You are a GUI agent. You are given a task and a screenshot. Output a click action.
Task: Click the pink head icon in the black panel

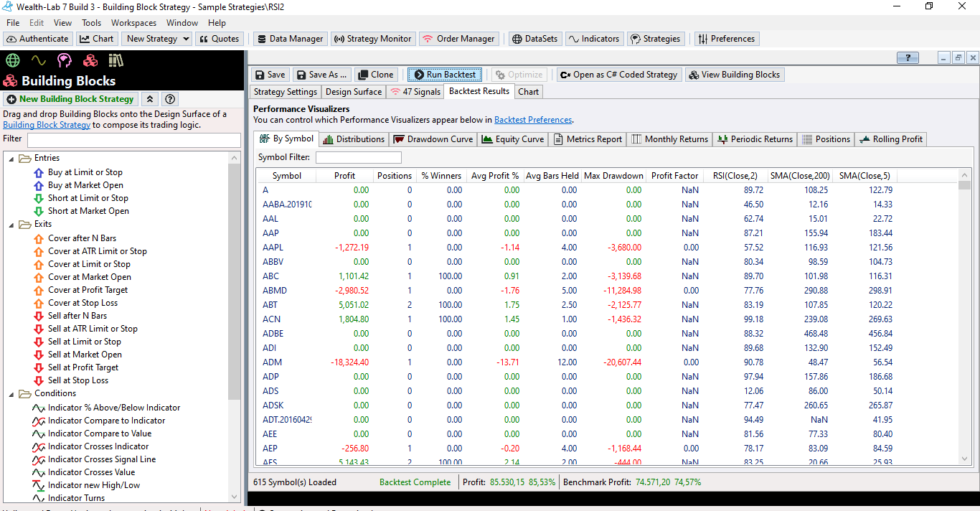click(65, 60)
